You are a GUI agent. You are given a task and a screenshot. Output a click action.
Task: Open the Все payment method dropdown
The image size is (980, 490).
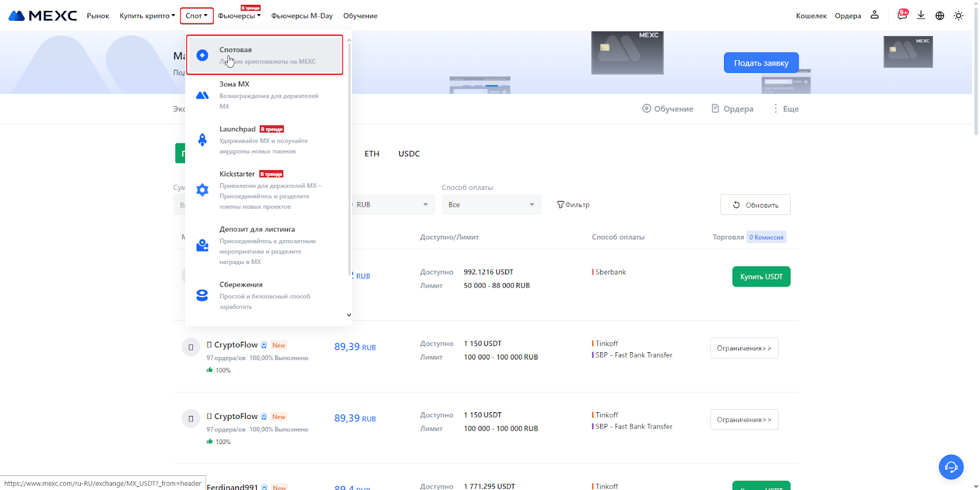tap(491, 205)
